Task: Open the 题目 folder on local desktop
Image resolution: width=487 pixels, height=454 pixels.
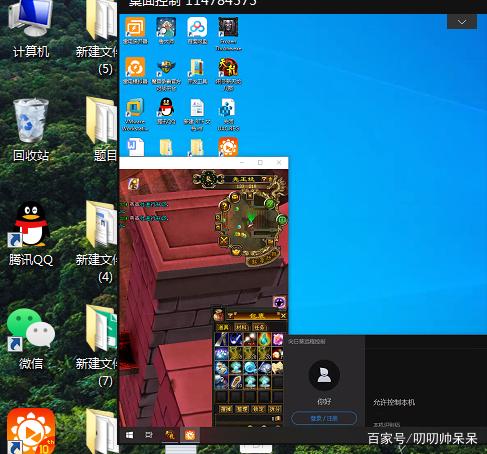Action: click(x=102, y=130)
